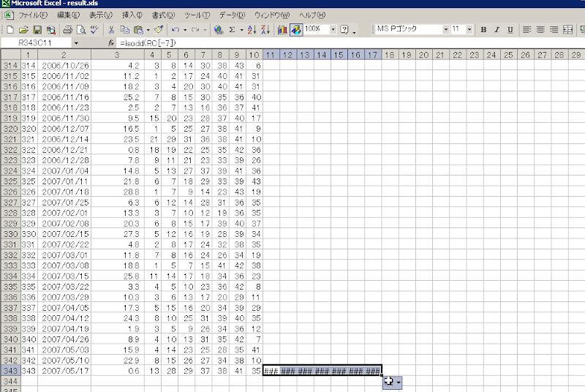Open the ウィンドウ(W) menu
585x392 pixels.
pyautogui.click(x=271, y=15)
